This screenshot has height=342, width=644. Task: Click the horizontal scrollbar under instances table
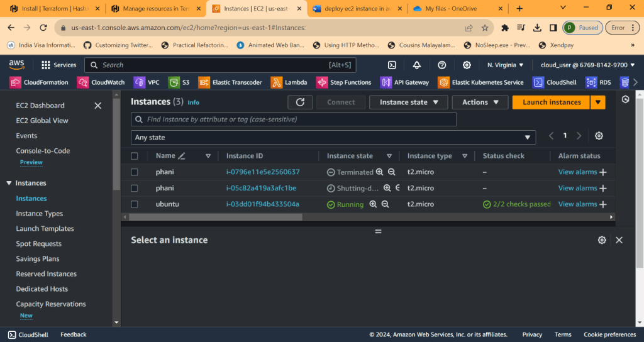click(x=214, y=217)
